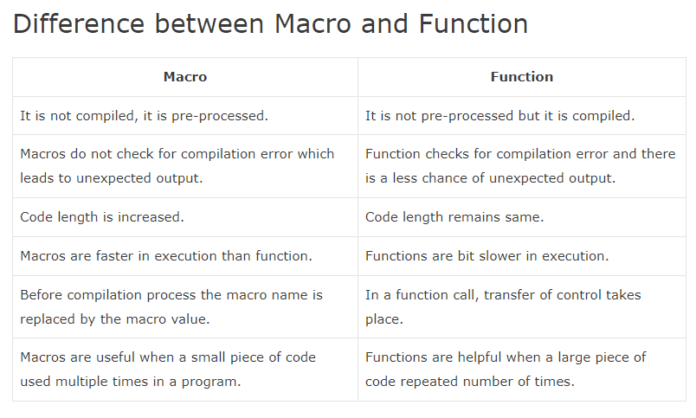Screen dimensions: 696x418
Task: Click the 'Functions are helpful when' cell
Action: [x=505, y=369]
